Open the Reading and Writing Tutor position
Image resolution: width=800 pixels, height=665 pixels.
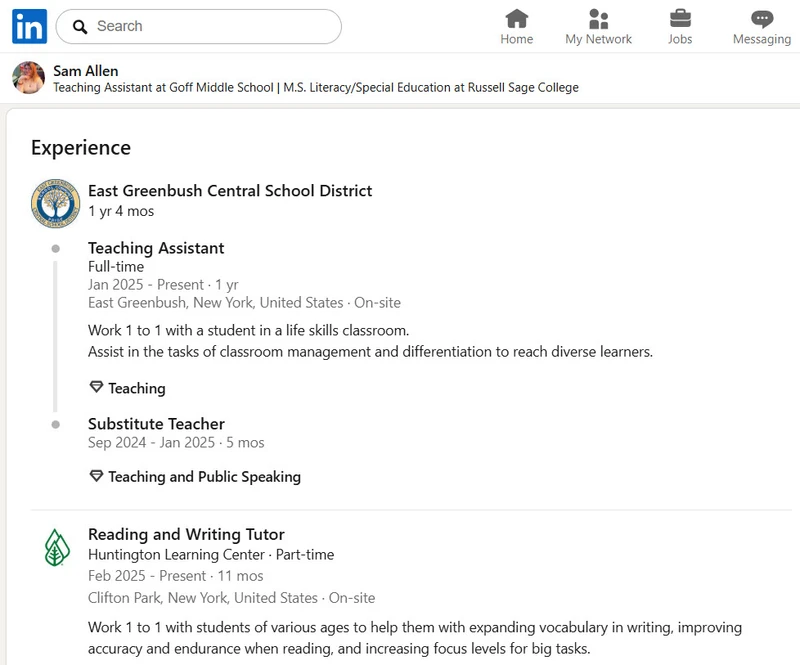[x=186, y=534]
